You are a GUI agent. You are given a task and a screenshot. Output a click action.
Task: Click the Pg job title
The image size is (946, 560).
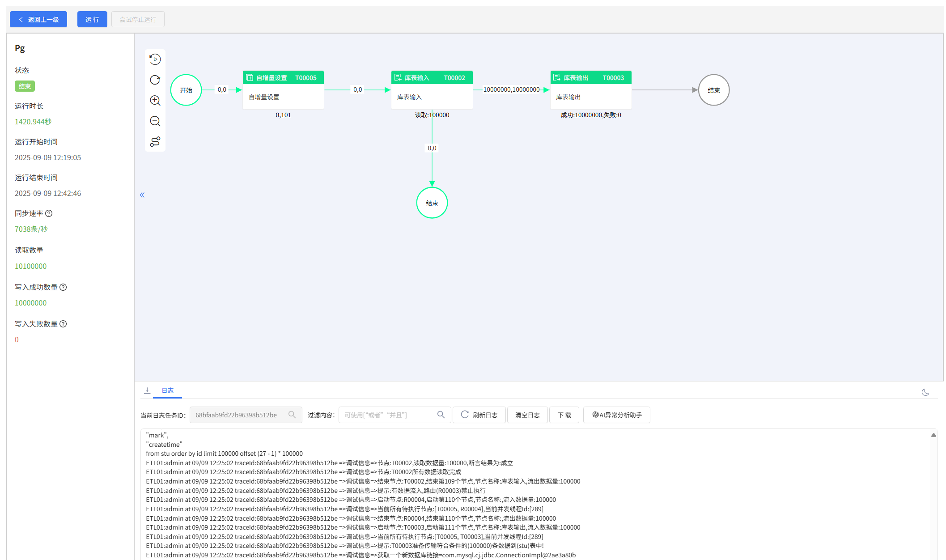click(x=20, y=48)
